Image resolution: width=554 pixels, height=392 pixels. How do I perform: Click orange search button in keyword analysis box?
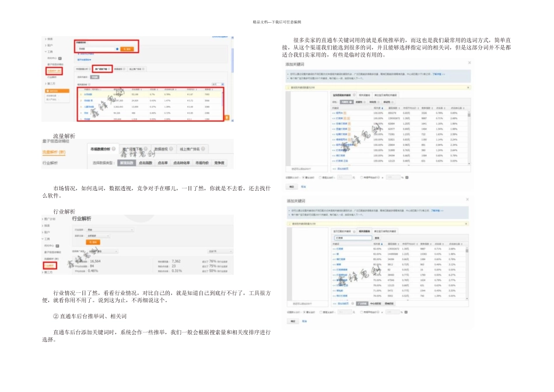point(127,49)
